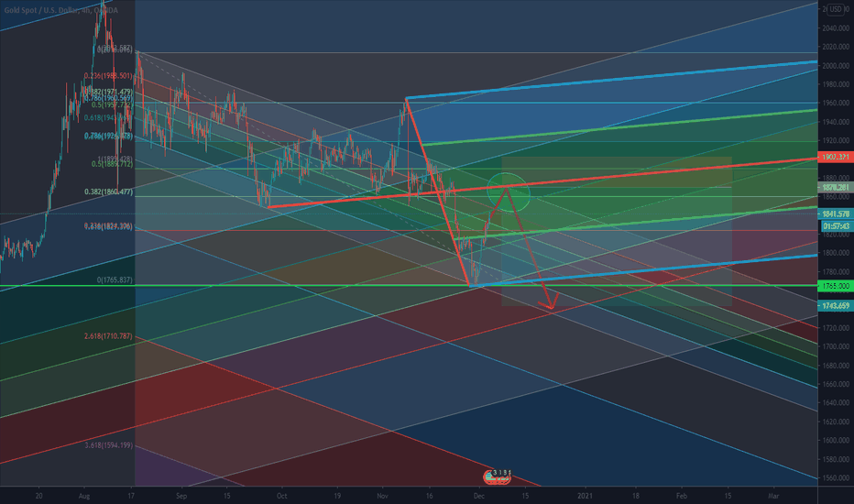Screen dimensions: 854x504
Task: Click the Feb label on time axis
Action: (682, 497)
